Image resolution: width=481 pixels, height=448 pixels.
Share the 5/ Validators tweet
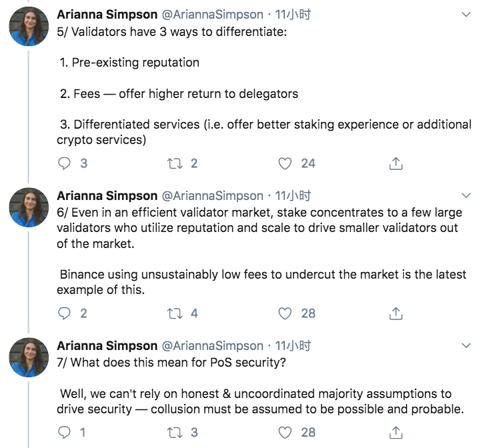click(x=396, y=163)
